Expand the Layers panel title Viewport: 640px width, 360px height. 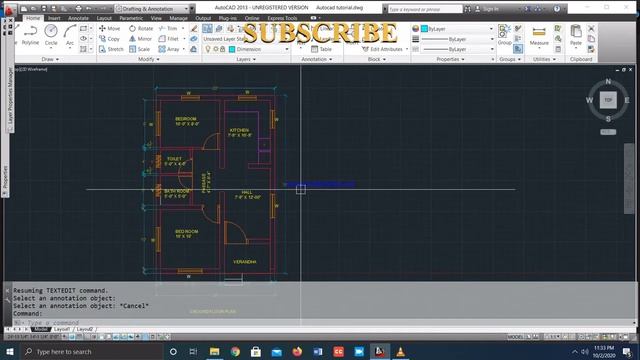coord(246,59)
